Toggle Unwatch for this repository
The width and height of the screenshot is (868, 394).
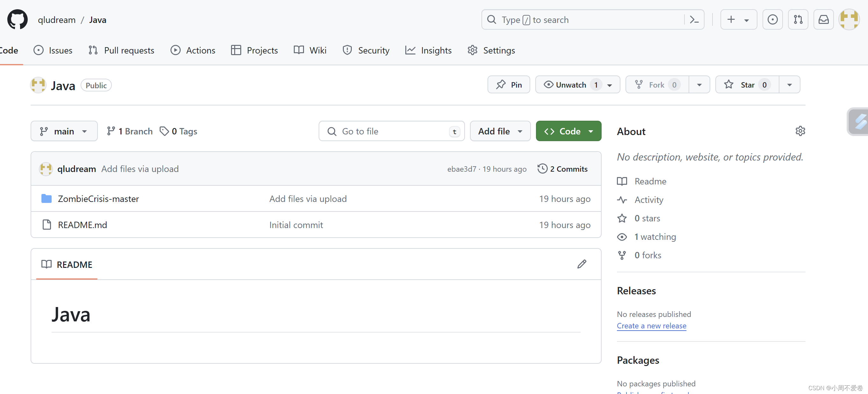(x=571, y=85)
